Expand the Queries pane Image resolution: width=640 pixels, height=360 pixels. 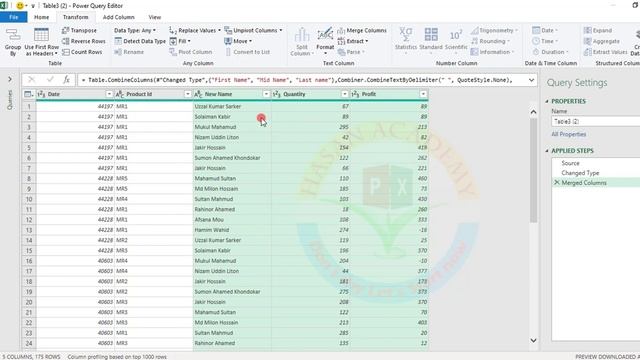point(10,79)
